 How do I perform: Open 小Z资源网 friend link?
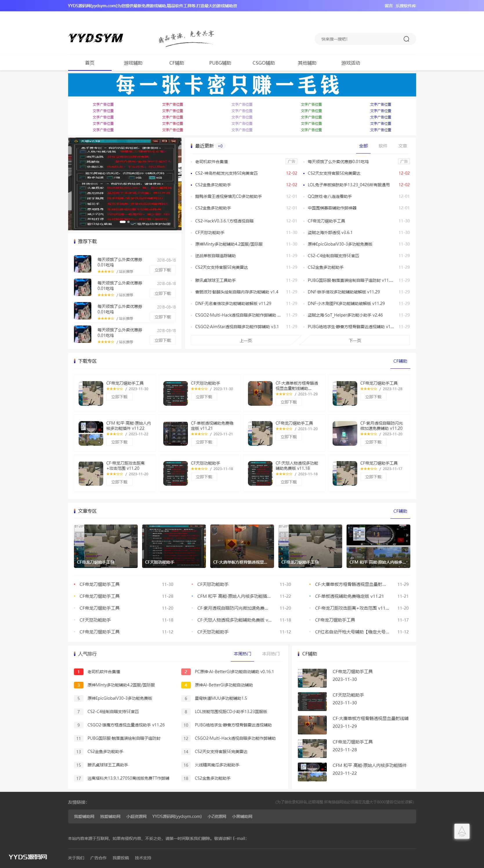(217, 816)
